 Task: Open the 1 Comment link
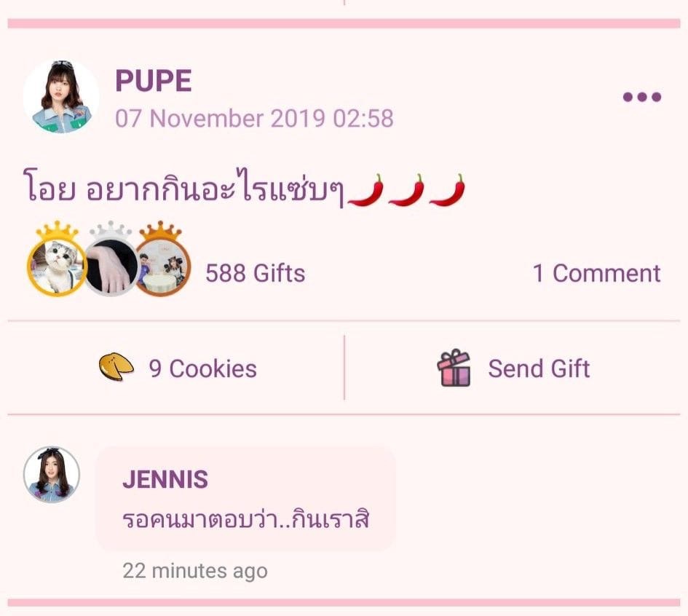(597, 273)
